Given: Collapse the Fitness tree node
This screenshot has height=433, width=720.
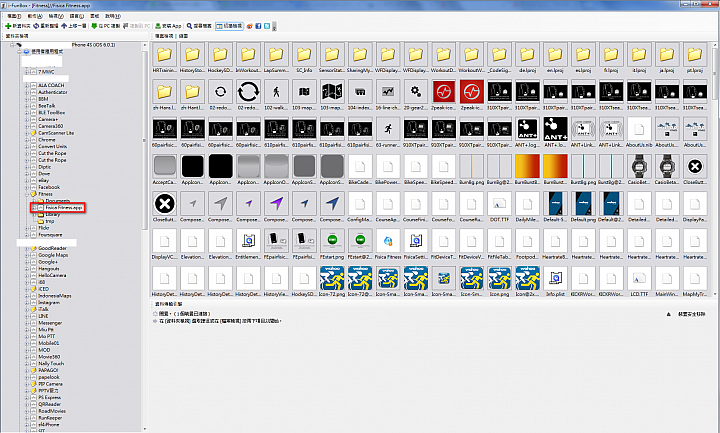Looking at the screenshot, I should coord(27,194).
